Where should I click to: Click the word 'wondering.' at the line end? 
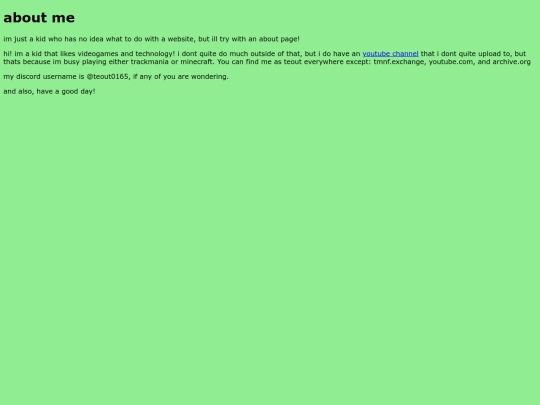(x=209, y=76)
